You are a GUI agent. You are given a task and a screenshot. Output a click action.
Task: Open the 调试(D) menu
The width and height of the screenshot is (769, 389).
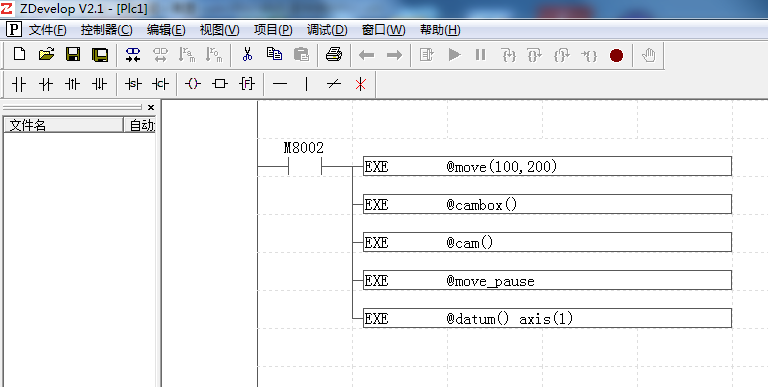click(327, 30)
